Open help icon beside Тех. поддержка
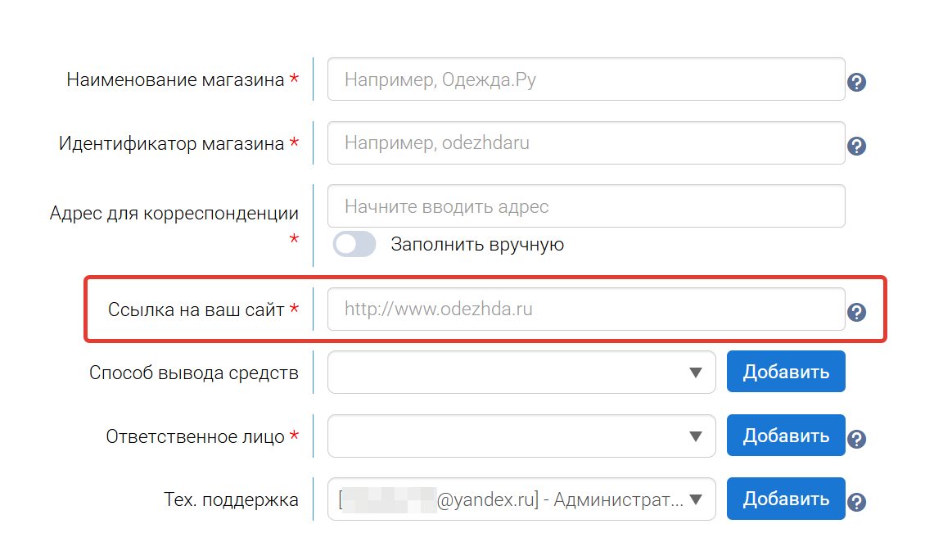 tap(856, 502)
